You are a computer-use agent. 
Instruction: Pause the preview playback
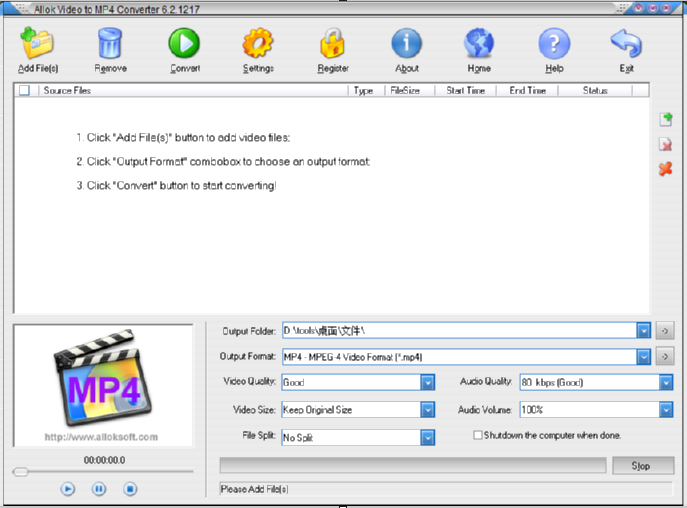coord(99,489)
